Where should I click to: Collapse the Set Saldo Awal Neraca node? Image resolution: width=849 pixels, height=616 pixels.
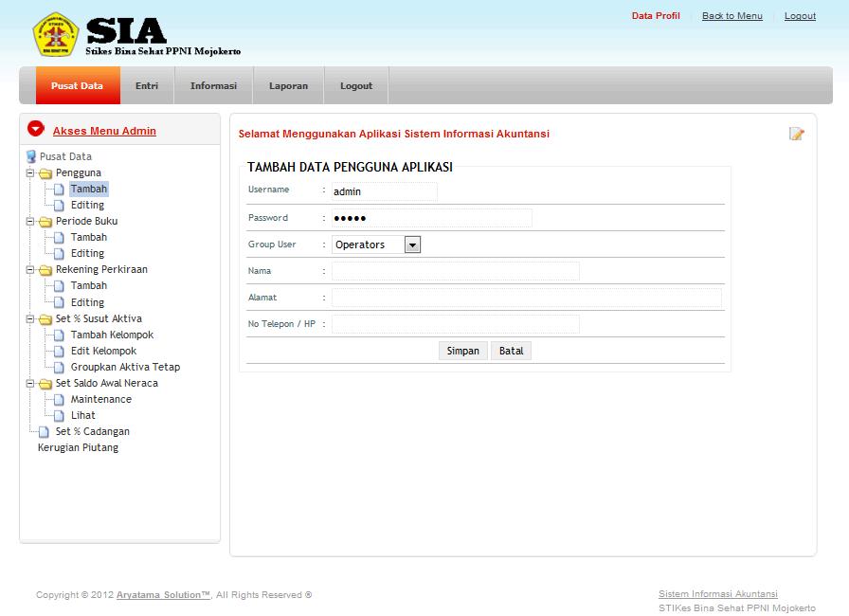30,383
